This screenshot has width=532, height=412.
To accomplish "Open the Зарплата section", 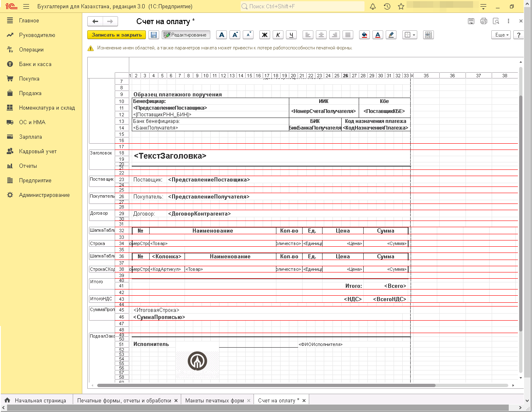I will click(30, 137).
